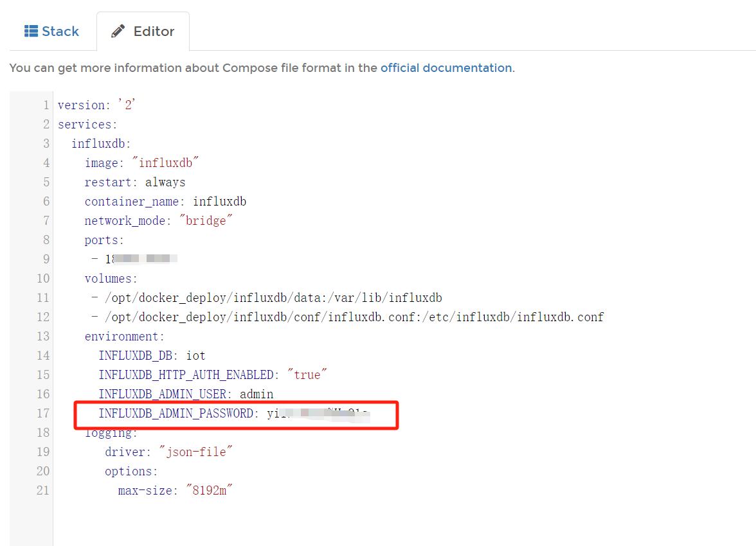Click line number 1 in the gutter
The width and height of the screenshot is (756, 546).
[x=46, y=105]
